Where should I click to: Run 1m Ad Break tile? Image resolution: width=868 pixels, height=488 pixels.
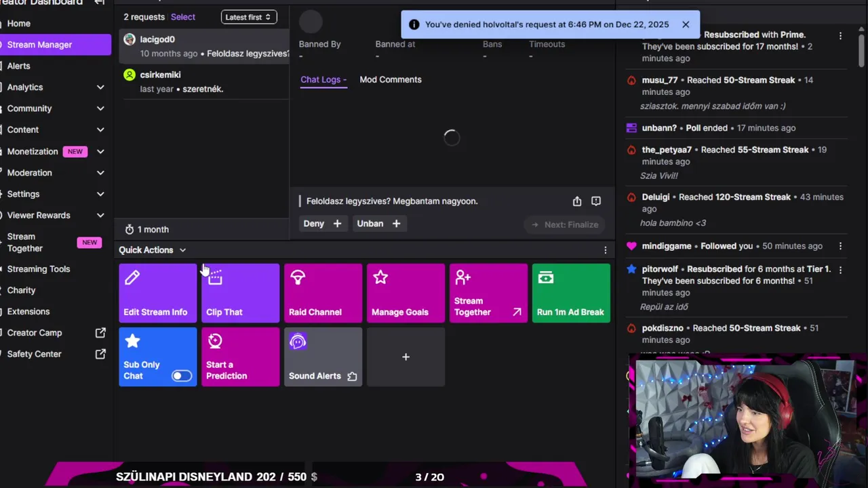pyautogui.click(x=571, y=293)
